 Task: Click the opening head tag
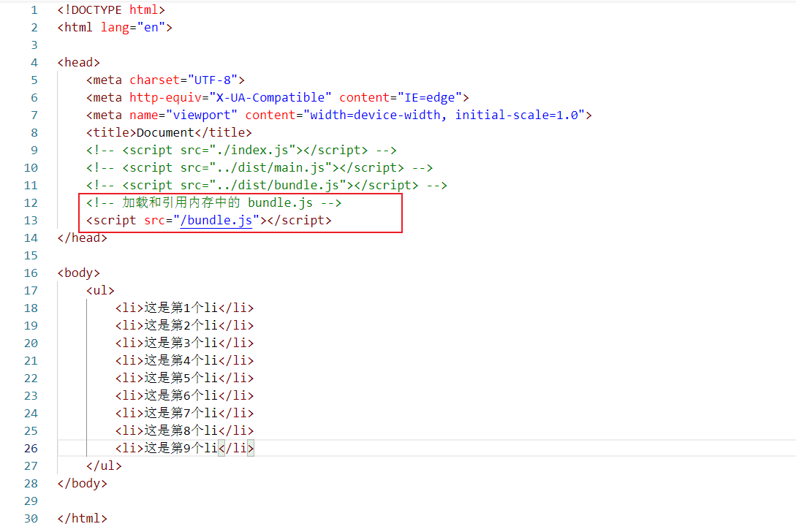click(x=79, y=62)
